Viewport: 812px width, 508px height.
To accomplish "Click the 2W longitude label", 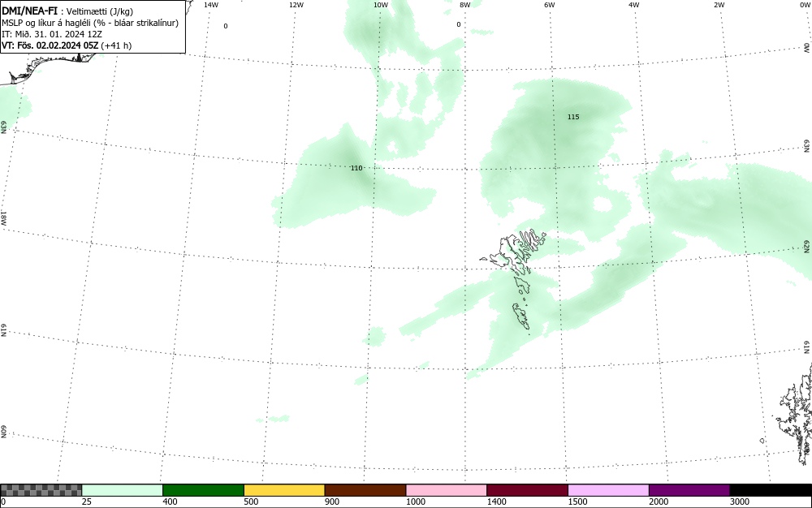I will click(x=719, y=5).
